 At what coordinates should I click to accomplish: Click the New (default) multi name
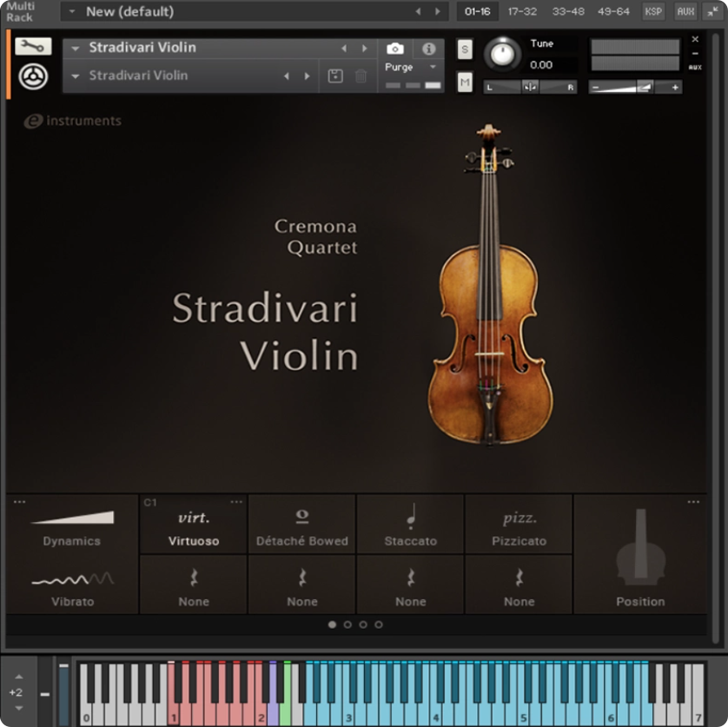click(130, 11)
